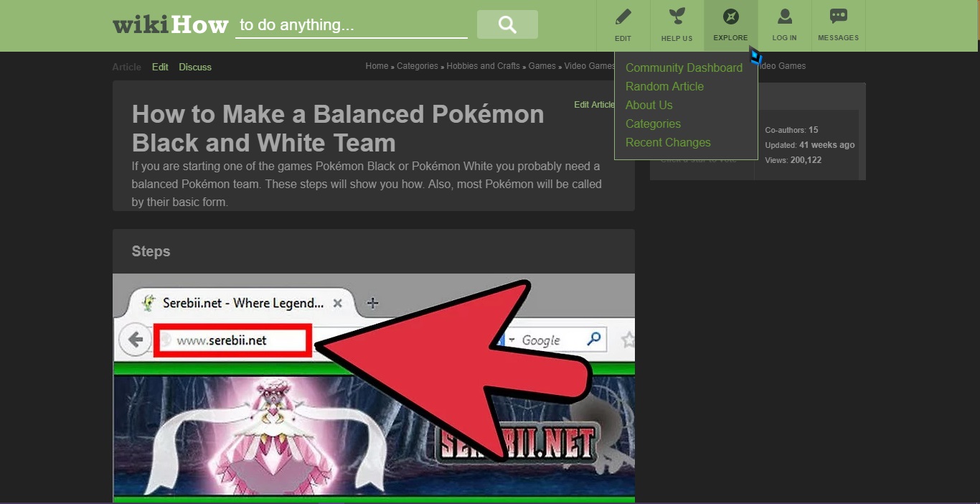Image resolution: width=980 pixels, height=504 pixels.
Task: Choose Random Article in the dropdown
Action: pyautogui.click(x=664, y=86)
